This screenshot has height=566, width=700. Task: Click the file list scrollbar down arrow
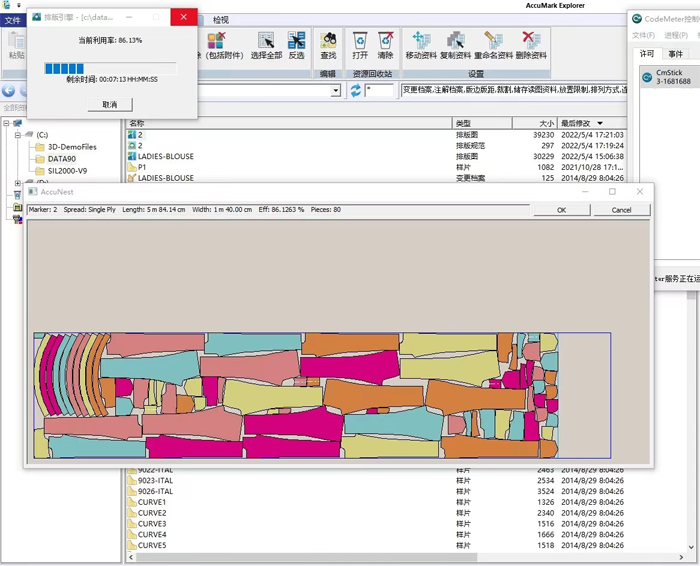692,547
